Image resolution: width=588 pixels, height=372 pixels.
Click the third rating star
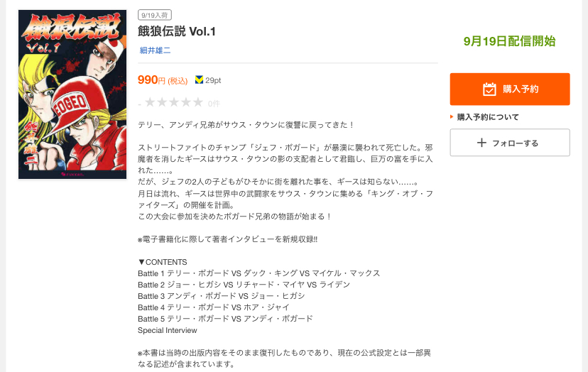174,102
